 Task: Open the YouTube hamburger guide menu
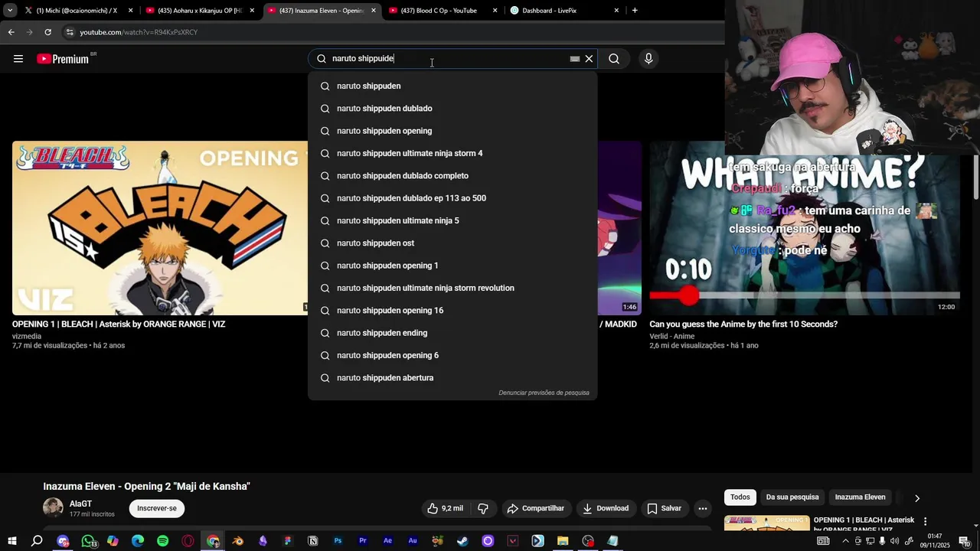point(18,59)
